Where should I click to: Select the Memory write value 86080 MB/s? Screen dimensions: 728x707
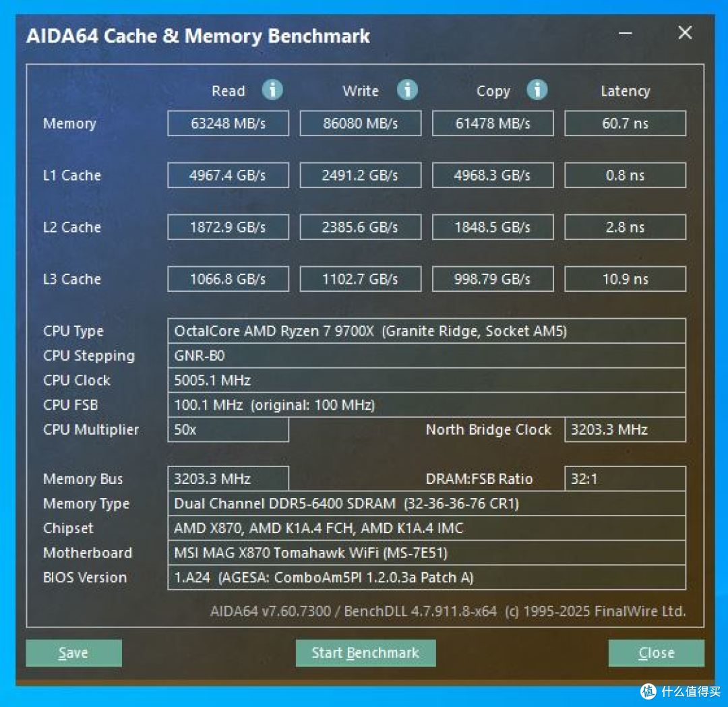[360, 123]
